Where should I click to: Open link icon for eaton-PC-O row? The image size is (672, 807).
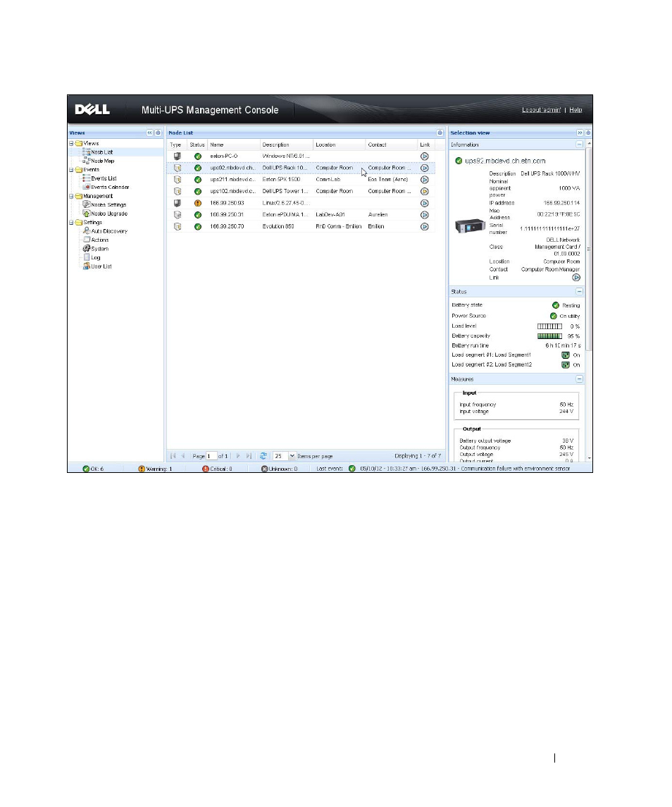(425, 156)
